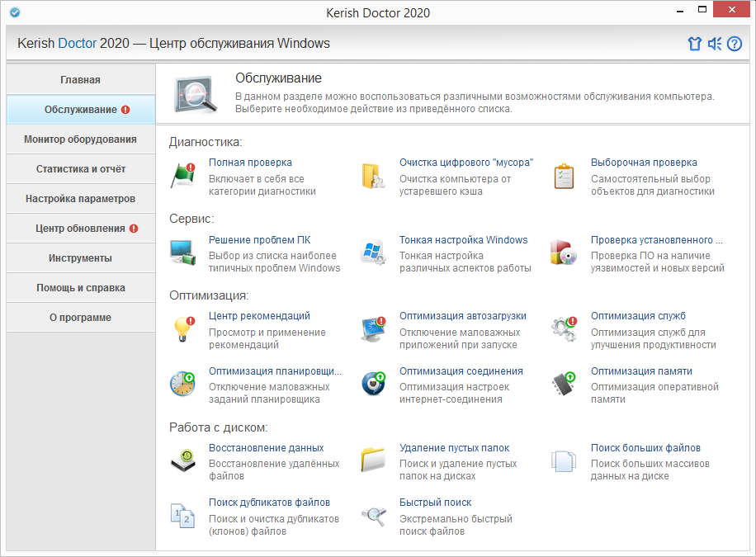Click the gears Оптимизация служб icon
Image resolution: width=756 pixels, height=557 pixels.
click(x=564, y=329)
